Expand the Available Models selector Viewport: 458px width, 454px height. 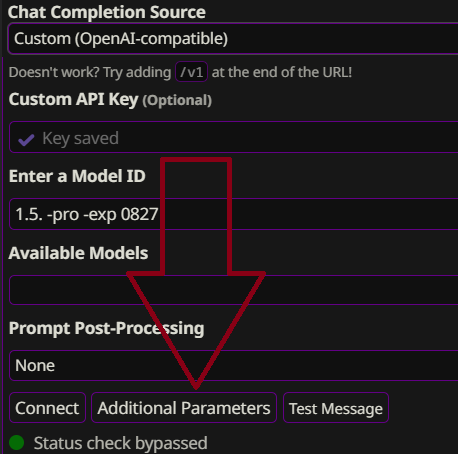pyautogui.click(x=233, y=290)
